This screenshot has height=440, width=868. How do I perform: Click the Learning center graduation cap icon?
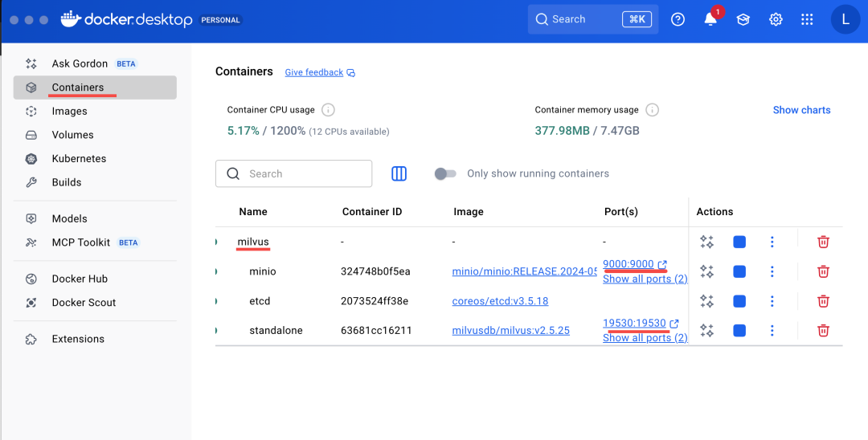point(743,19)
